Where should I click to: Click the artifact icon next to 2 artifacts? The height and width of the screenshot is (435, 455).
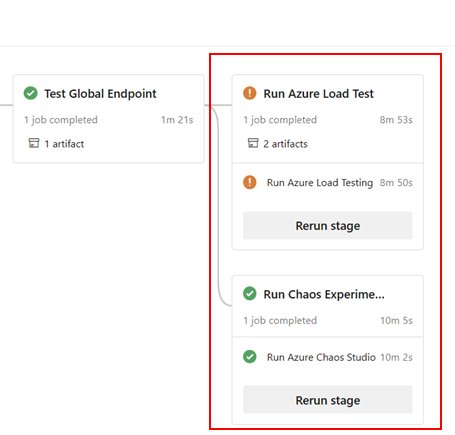pyautogui.click(x=253, y=143)
